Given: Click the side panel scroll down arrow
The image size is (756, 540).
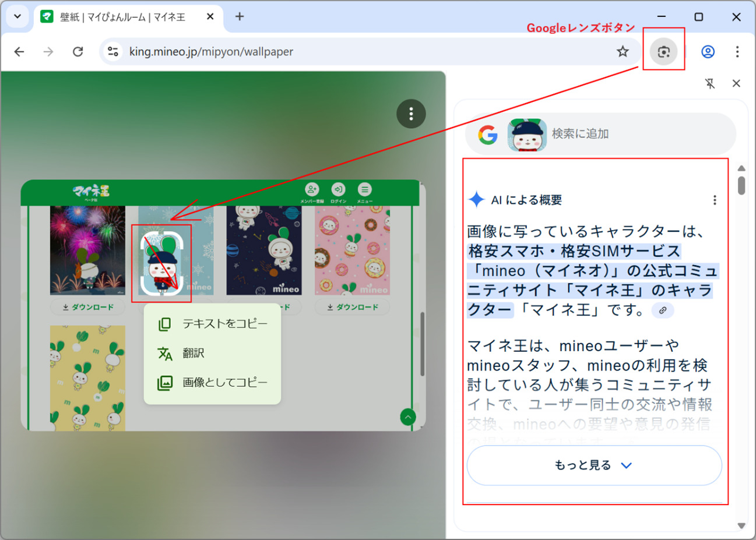Looking at the screenshot, I should tap(741, 525).
